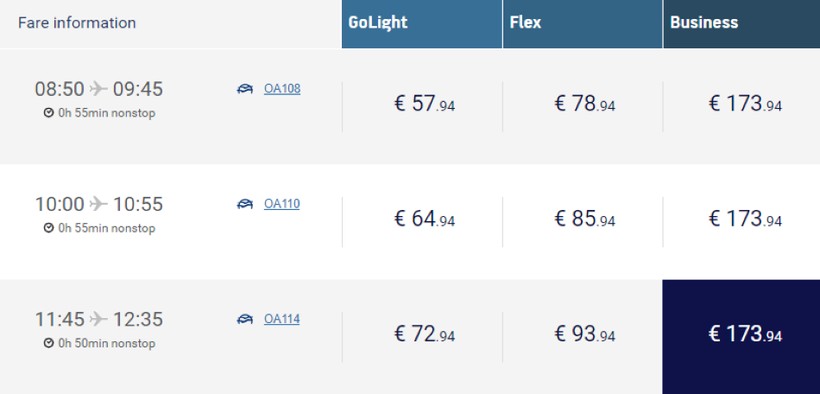820x394 pixels.
Task: Pick GoLight fare € 64.94 for OA110
Action: coord(424,219)
